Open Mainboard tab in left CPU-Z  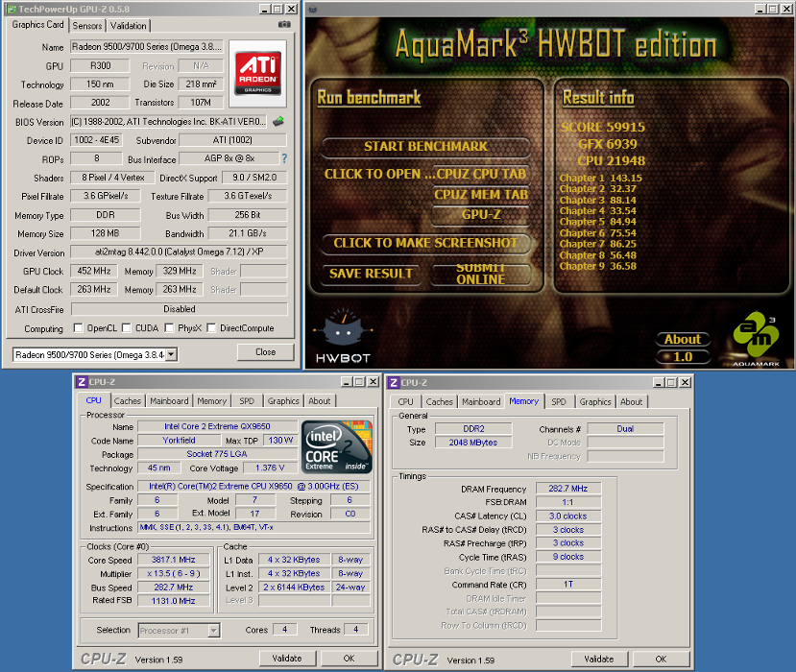169,401
